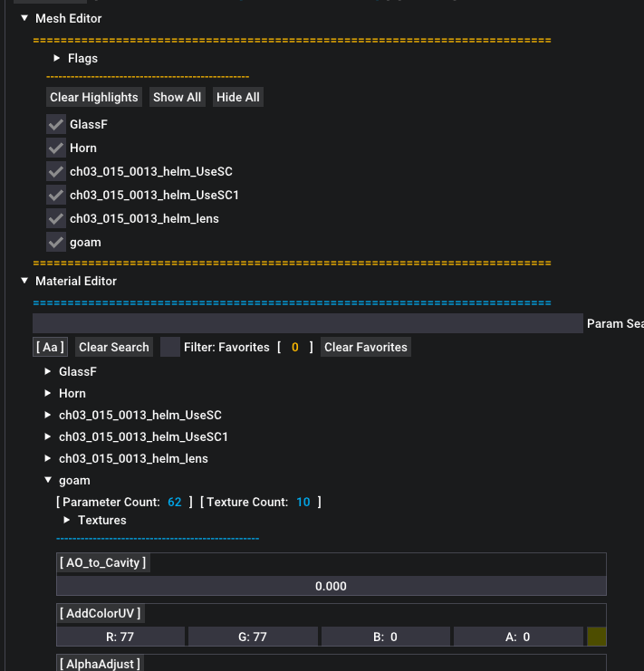Expand the GlassF material node

pos(48,371)
